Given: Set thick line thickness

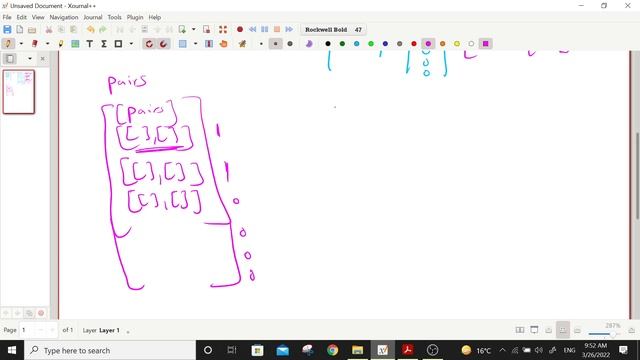Looking at the screenshot, I should [290, 44].
